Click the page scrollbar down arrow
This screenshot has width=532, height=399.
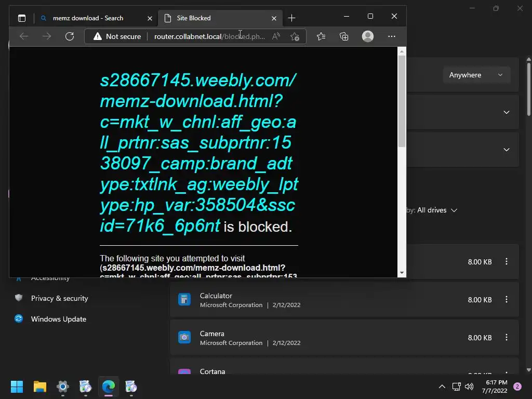click(402, 273)
